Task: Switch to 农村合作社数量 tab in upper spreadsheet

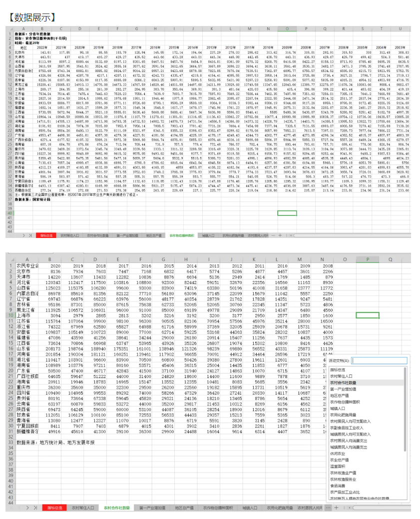Action: (98, 235)
